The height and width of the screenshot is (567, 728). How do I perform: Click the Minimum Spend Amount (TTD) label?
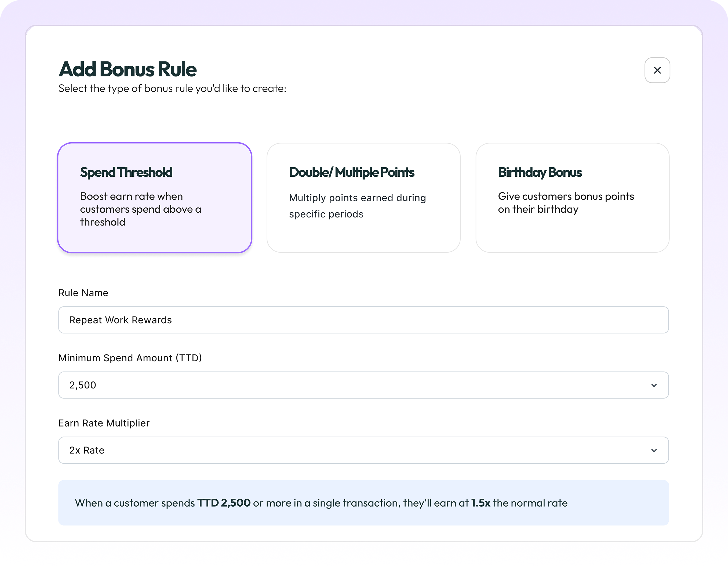[130, 358]
